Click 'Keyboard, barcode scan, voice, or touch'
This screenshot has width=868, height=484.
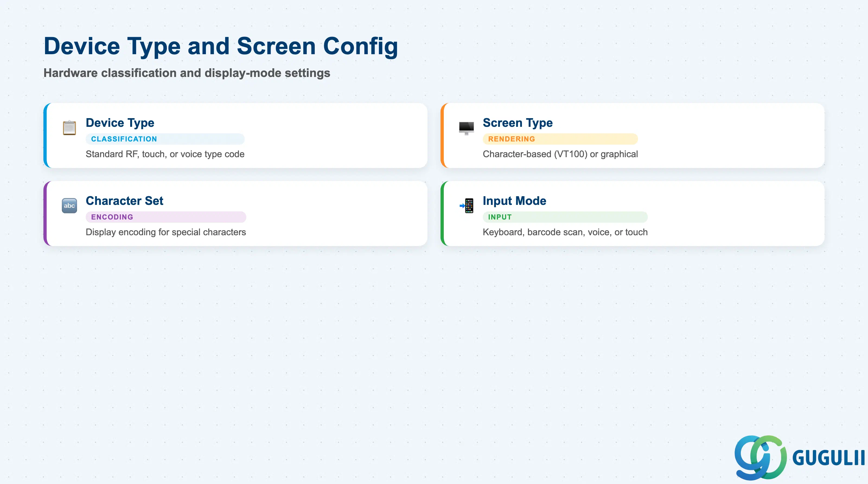click(x=565, y=232)
